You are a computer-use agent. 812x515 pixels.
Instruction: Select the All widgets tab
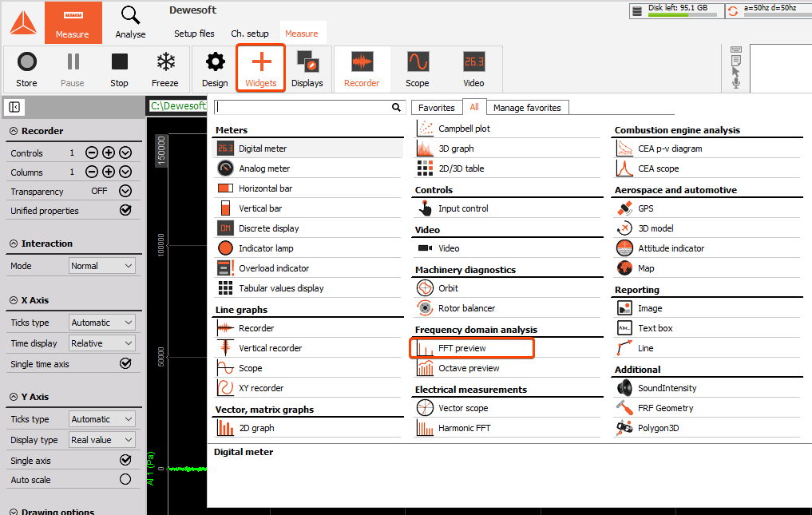coord(474,107)
